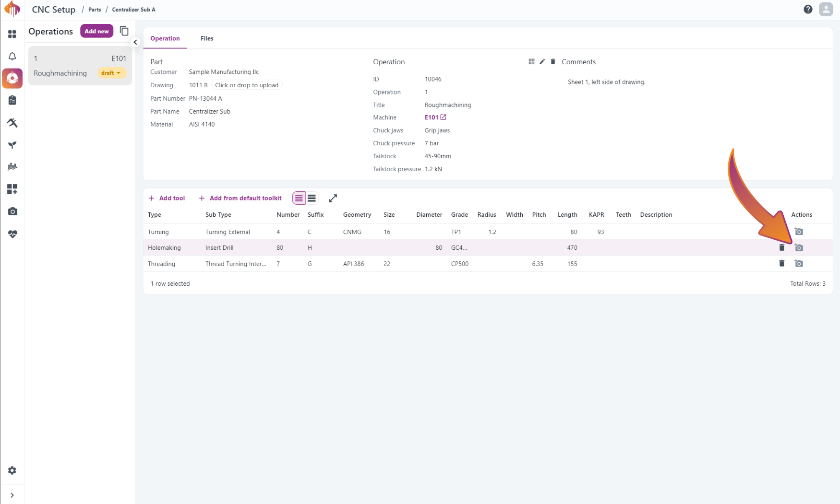Open the user profile avatar
Viewport: 840px width, 504px height.
[x=826, y=9]
